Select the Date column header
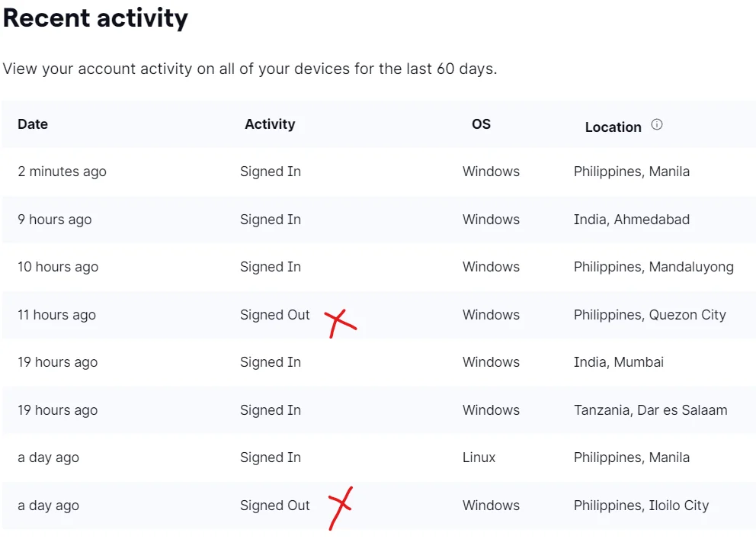756x549 pixels. [33, 124]
